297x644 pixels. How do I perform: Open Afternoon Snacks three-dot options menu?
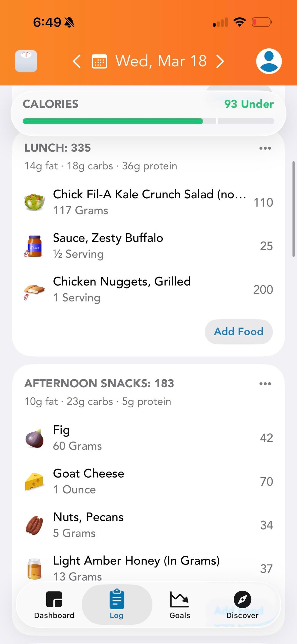pyautogui.click(x=265, y=383)
